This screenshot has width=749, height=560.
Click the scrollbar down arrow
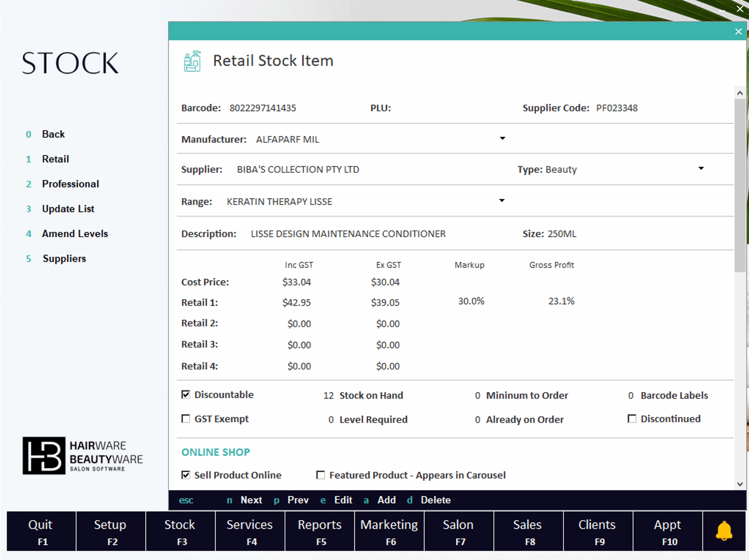click(740, 484)
